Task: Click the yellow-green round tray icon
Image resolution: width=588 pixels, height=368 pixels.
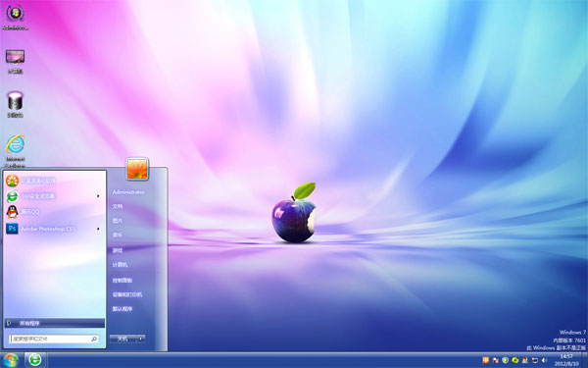Action: click(x=515, y=360)
